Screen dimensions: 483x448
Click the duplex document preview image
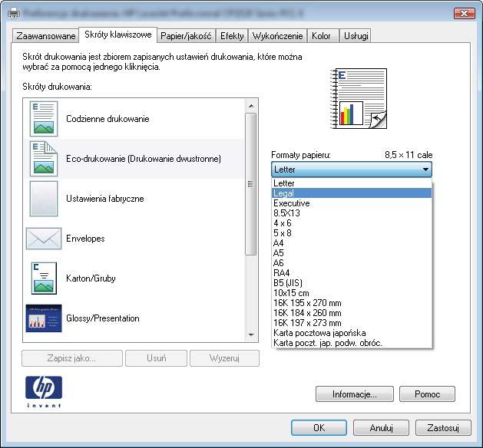pyautogui.click(x=359, y=98)
